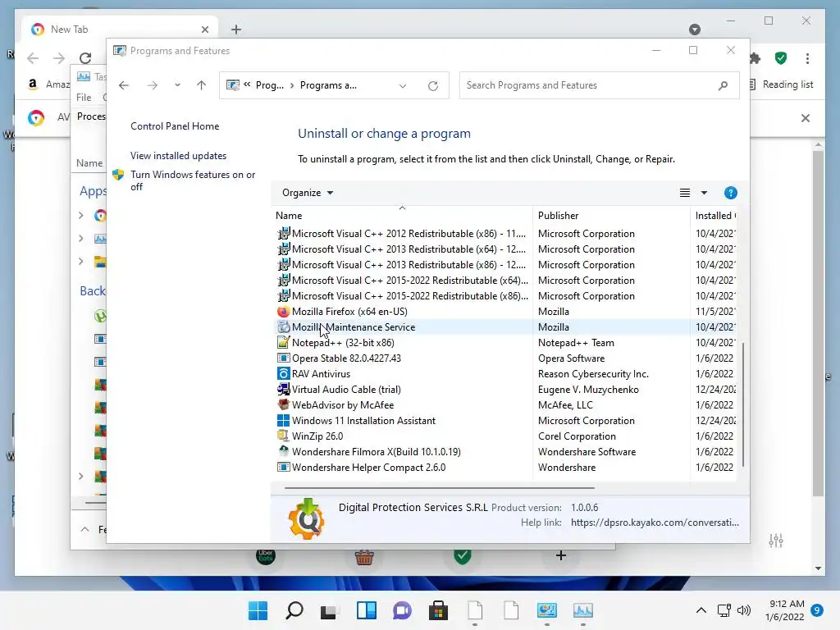Refresh the Programs and Features list

433,85
